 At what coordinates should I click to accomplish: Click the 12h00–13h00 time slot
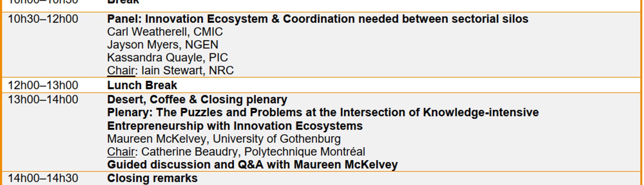(43, 85)
